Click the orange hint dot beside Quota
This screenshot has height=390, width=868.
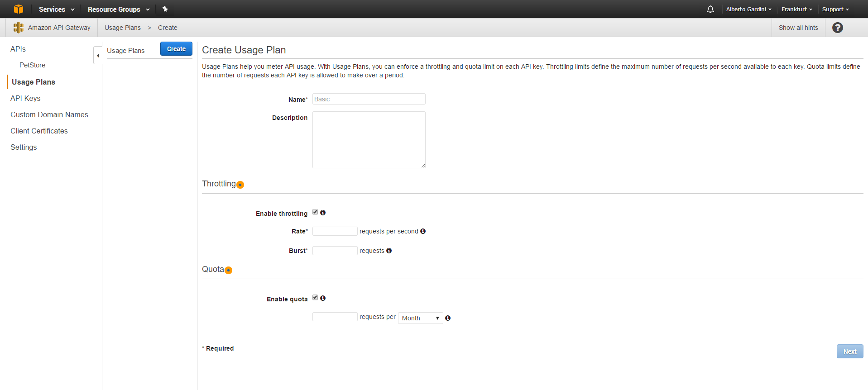pos(229,271)
